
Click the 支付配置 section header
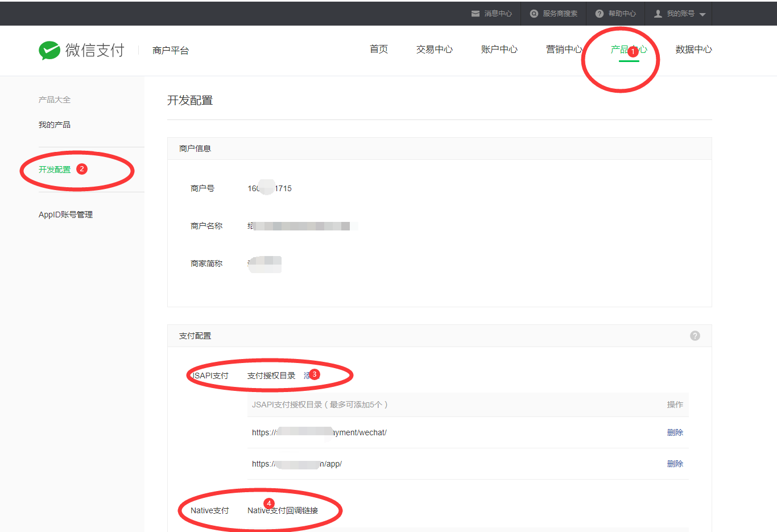[x=440, y=336]
